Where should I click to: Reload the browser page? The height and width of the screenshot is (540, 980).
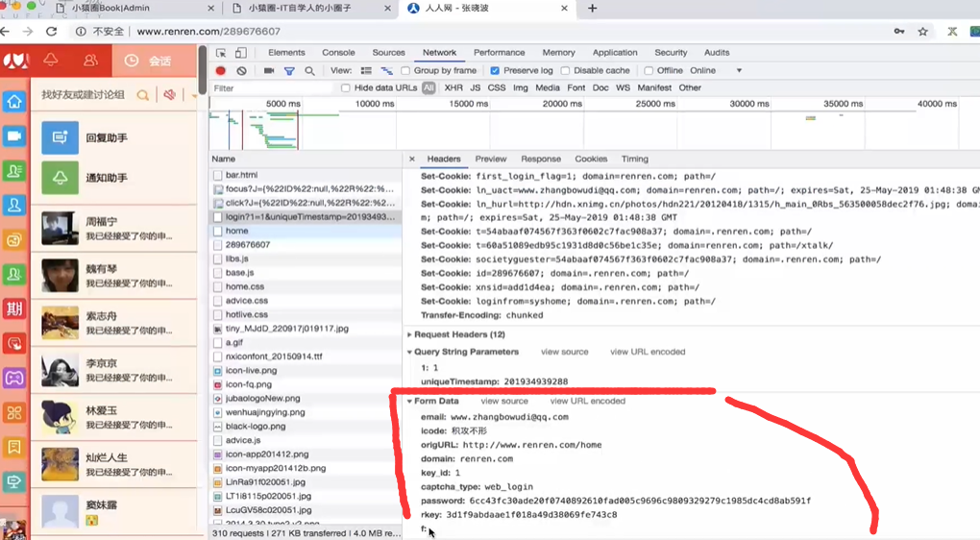point(51,32)
